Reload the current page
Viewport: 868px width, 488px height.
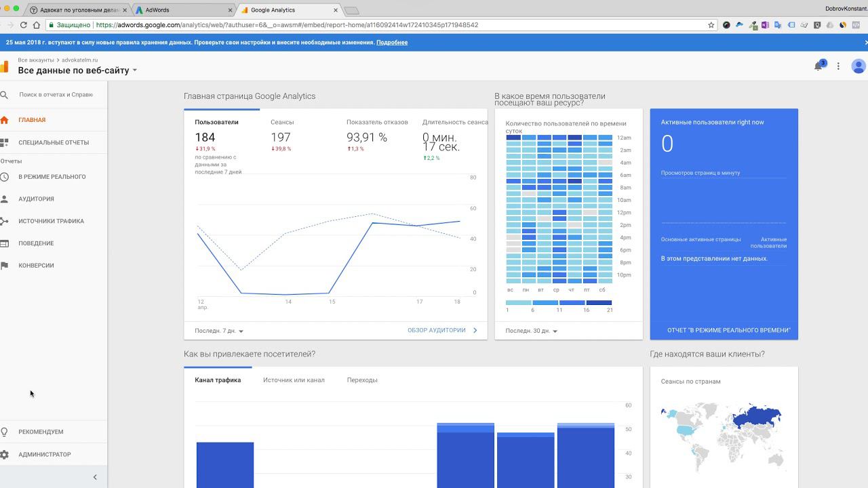click(x=24, y=25)
